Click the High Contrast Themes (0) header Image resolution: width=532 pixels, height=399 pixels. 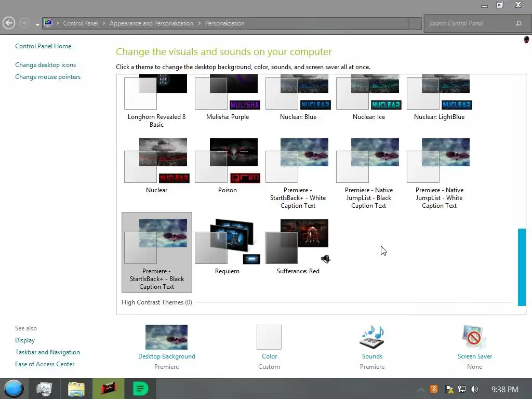pyautogui.click(x=157, y=302)
